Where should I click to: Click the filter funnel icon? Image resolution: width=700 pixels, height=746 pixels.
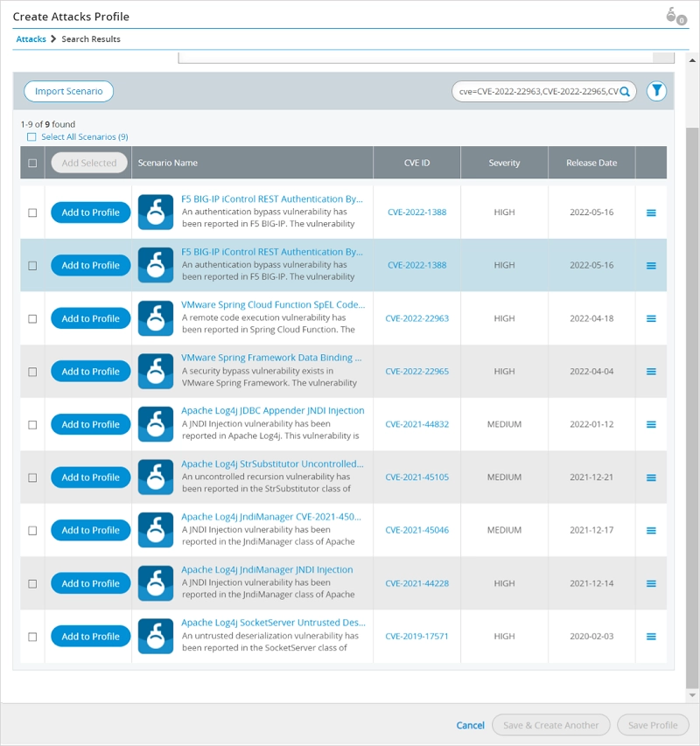(656, 91)
